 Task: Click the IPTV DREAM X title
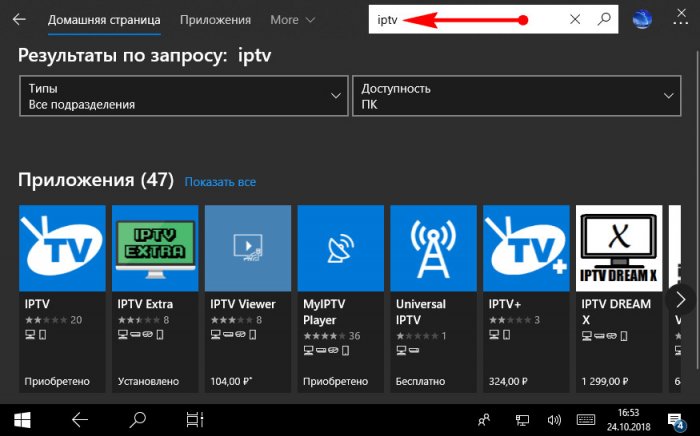click(x=616, y=312)
